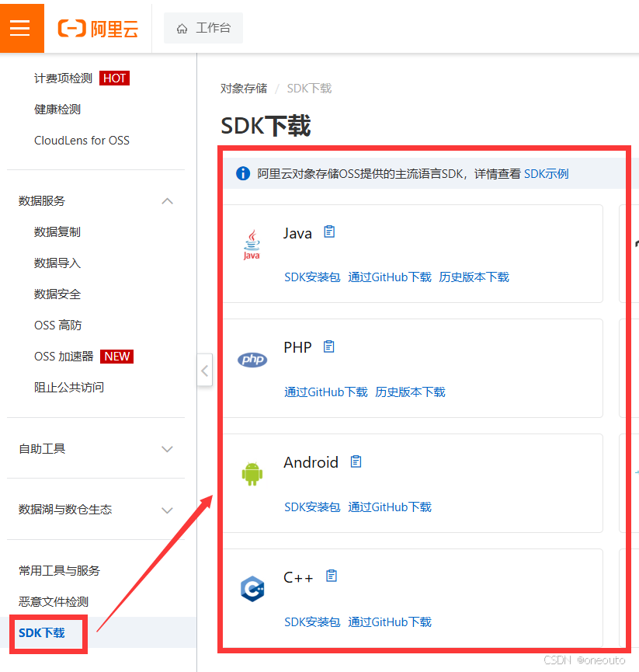This screenshot has width=639, height=672.
Task: Click the SDK下载 page heading
Action: 266,126
